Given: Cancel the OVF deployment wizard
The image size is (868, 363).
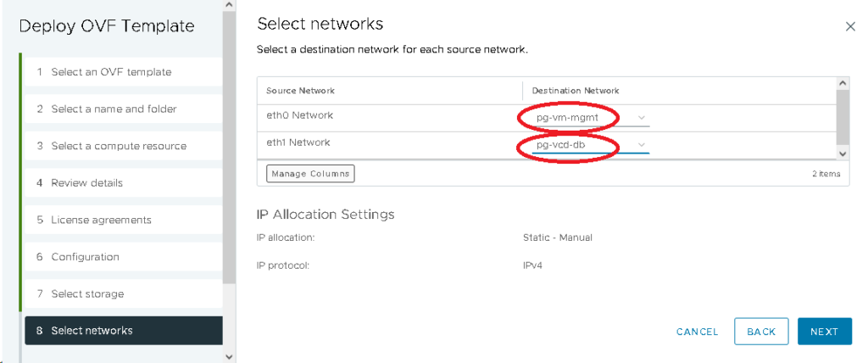Looking at the screenshot, I should (x=697, y=332).
